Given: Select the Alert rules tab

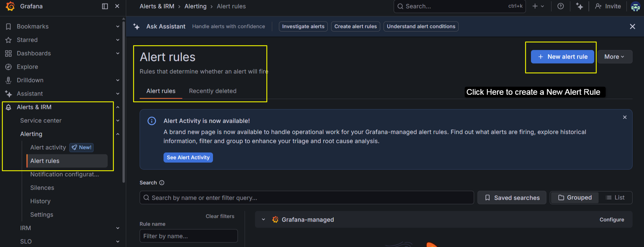Looking at the screenshot, I should pyautogui.click(x=161, y=91).
